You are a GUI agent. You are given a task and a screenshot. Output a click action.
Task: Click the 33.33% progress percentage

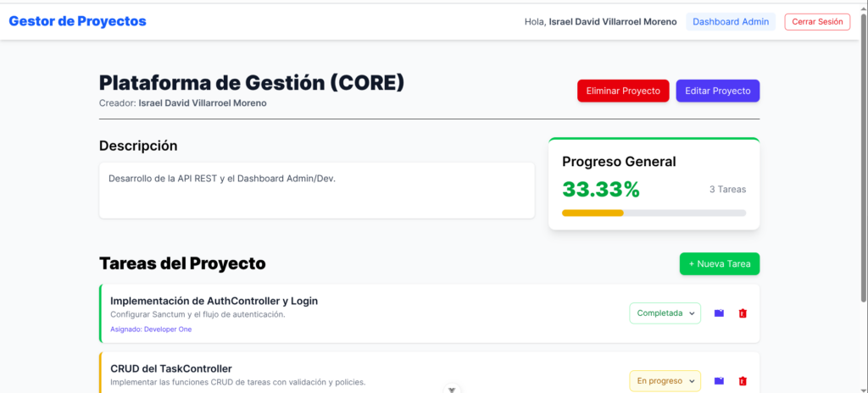point(600,190)
